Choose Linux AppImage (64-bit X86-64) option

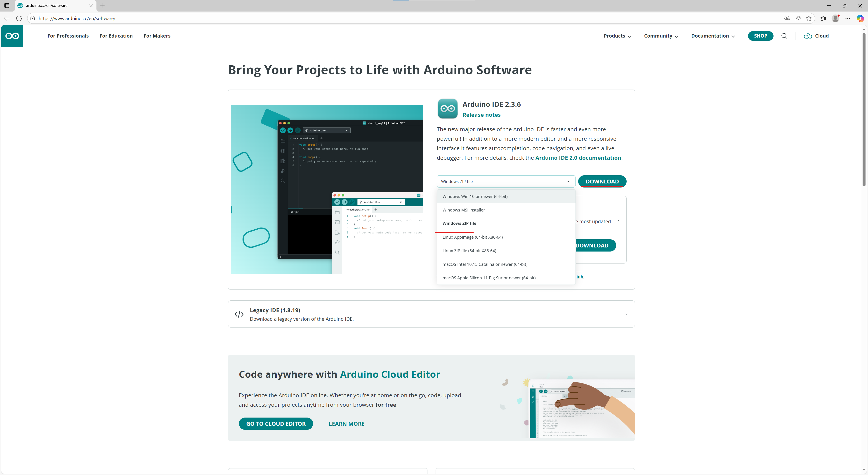pyautogui.click(x=472, y=237)
